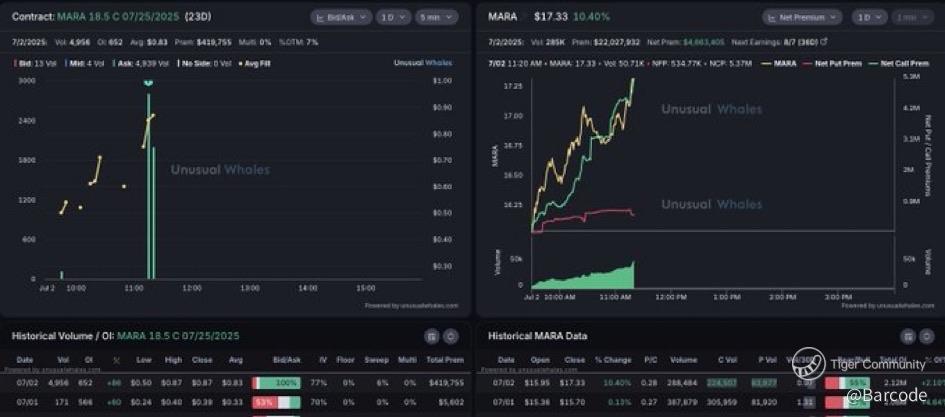Select the 81,920 P Vol cell
Viewport: 945px width, 417px height.
point(764,401)
